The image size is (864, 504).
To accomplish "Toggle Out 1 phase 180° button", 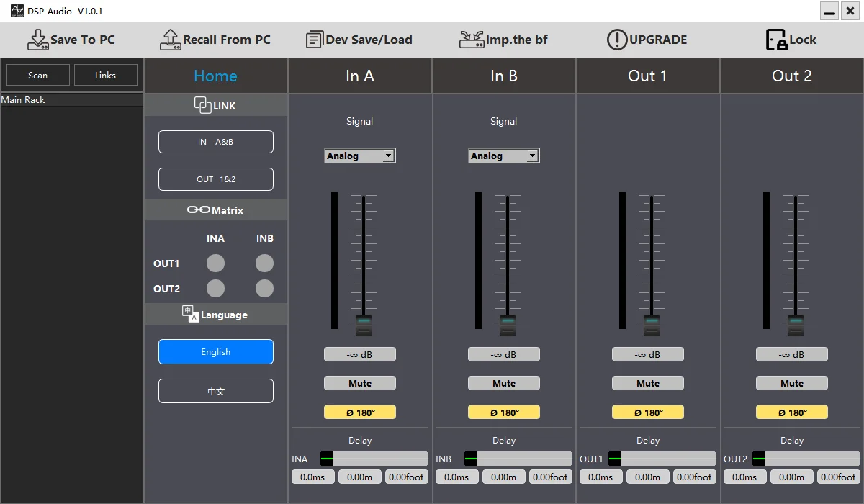I will [648, 413].
